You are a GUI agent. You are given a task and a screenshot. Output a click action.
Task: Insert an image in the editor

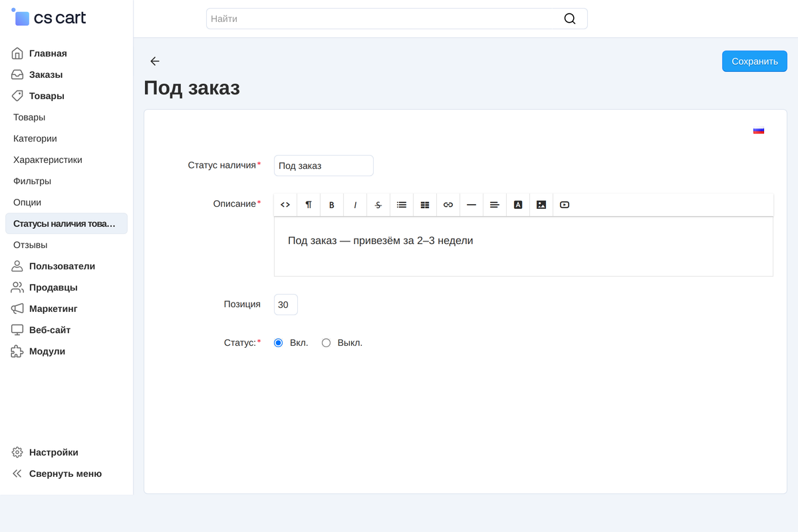541,205
